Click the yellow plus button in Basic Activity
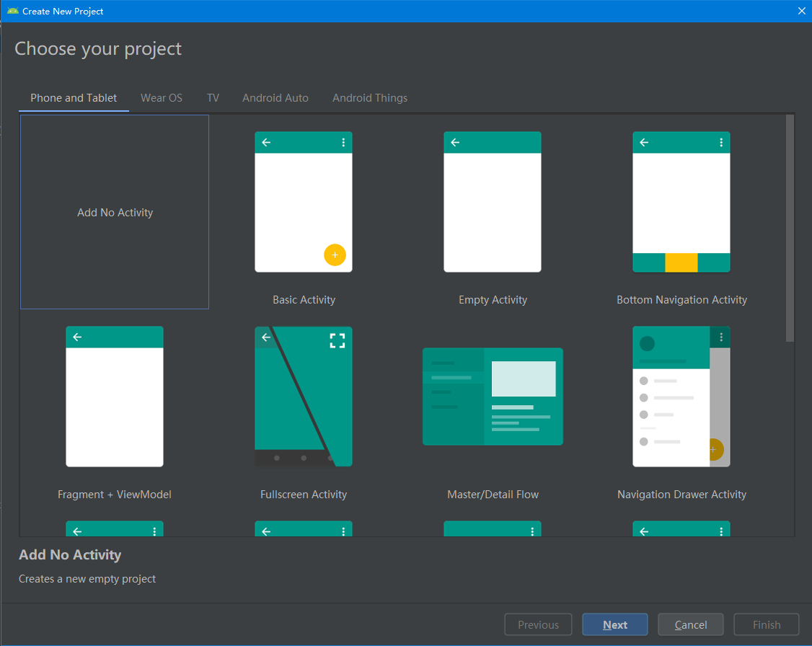 click(x=335, y=255)
